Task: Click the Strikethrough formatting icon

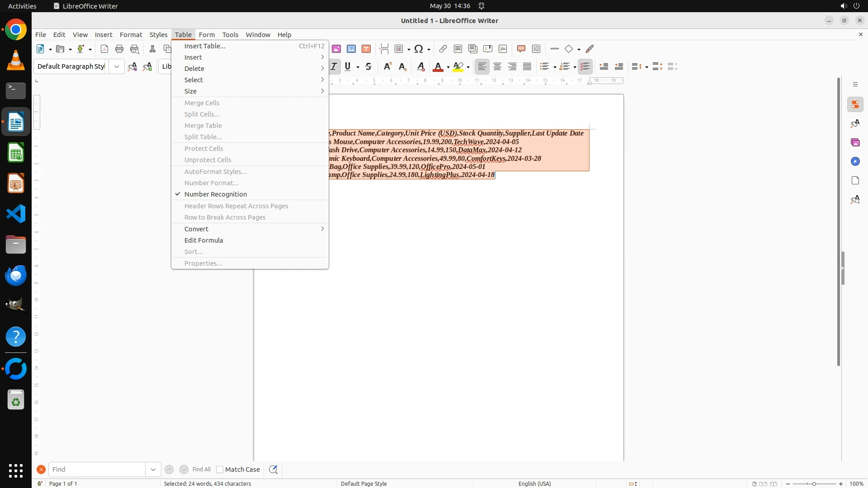Action: 368,67
